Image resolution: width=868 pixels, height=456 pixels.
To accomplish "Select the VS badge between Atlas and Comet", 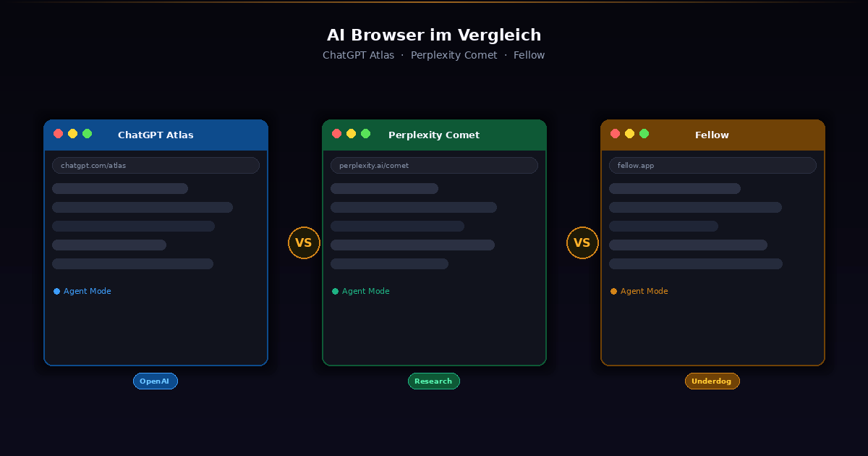I will [x=304, y=242].
